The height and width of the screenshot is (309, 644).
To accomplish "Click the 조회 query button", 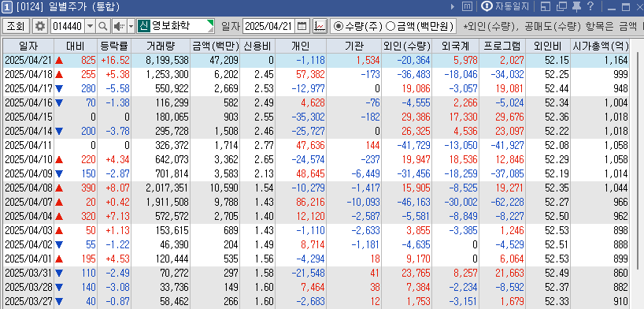I will [x=16, y=26].
